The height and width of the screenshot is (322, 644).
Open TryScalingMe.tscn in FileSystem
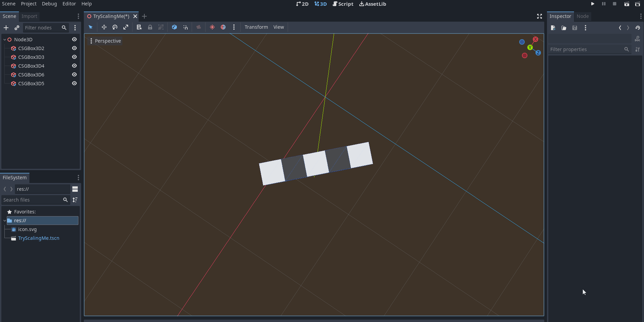click(39, 238)
